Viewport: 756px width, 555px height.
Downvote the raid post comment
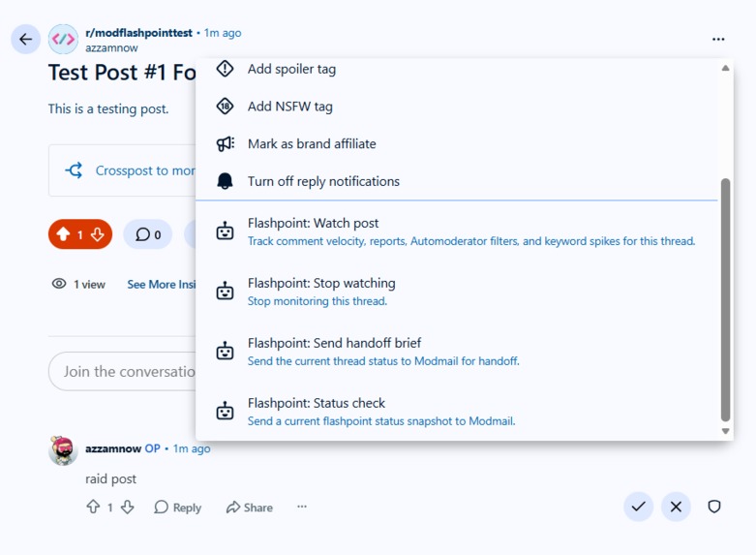coord(127,507)
